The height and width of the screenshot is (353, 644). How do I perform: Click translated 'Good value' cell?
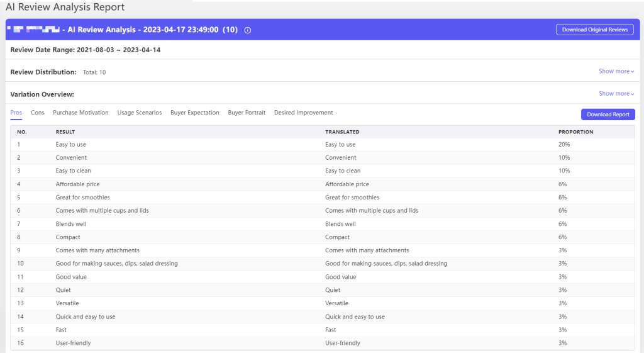[x=340, y=277]
